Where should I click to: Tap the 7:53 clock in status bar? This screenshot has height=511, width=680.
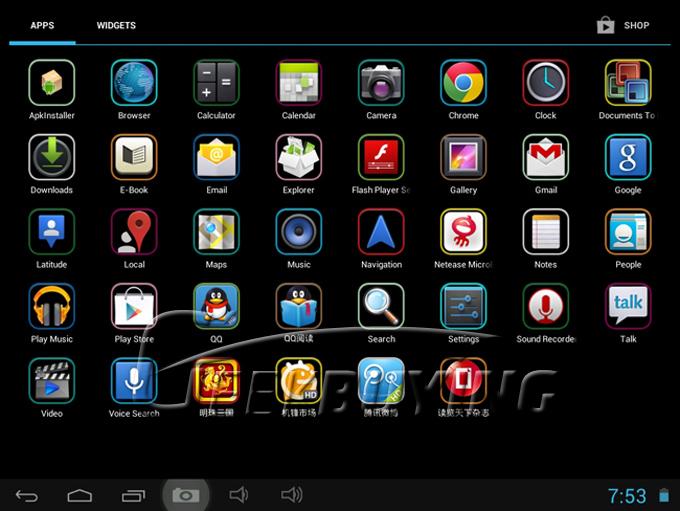627,496
